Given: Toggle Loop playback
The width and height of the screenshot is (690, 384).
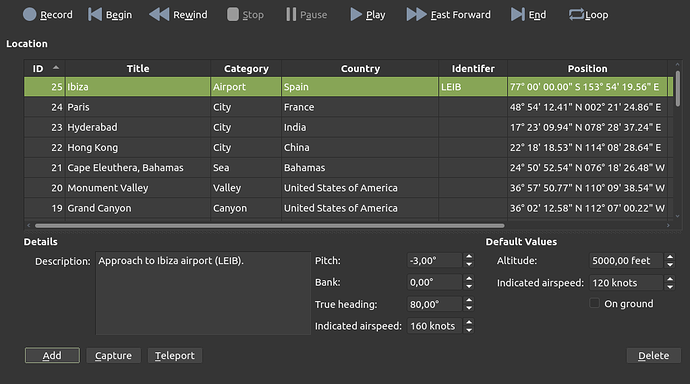Looking at the screenshot, I should point(588,15).
